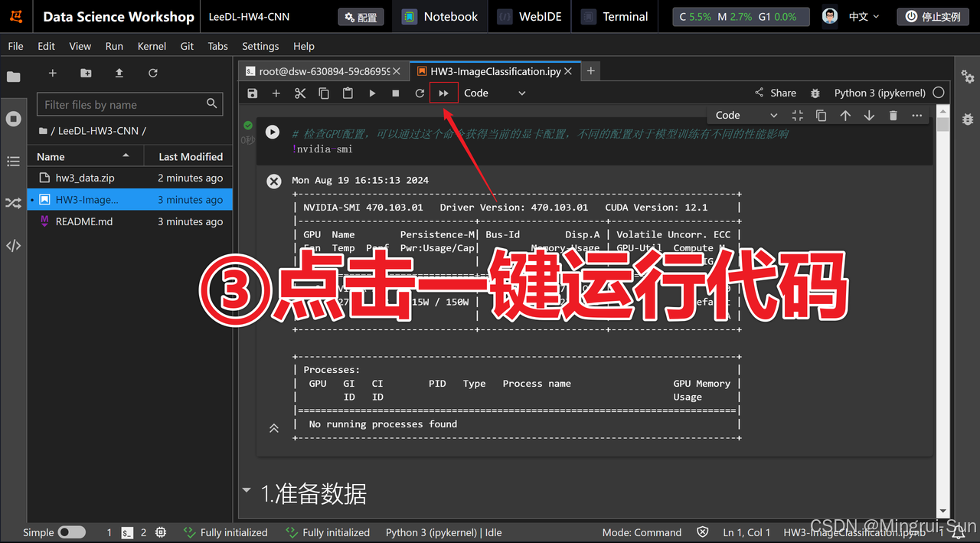Image resolution: width=980 pixels, height=543 pixels.
Task: Open the Tabs menu
Action: [x=218, y=46]
